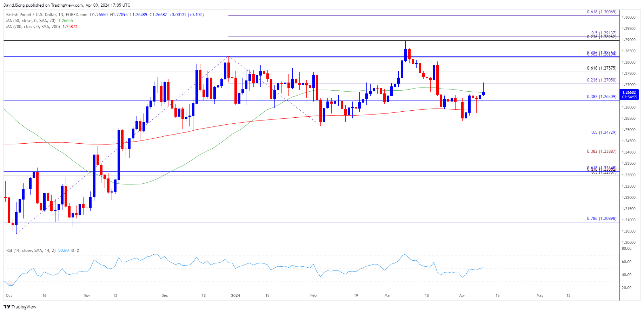The width and height of the screenshot is (644, 313).
Task: Click the low value L1.26489
Action: [x=139, y=15]
